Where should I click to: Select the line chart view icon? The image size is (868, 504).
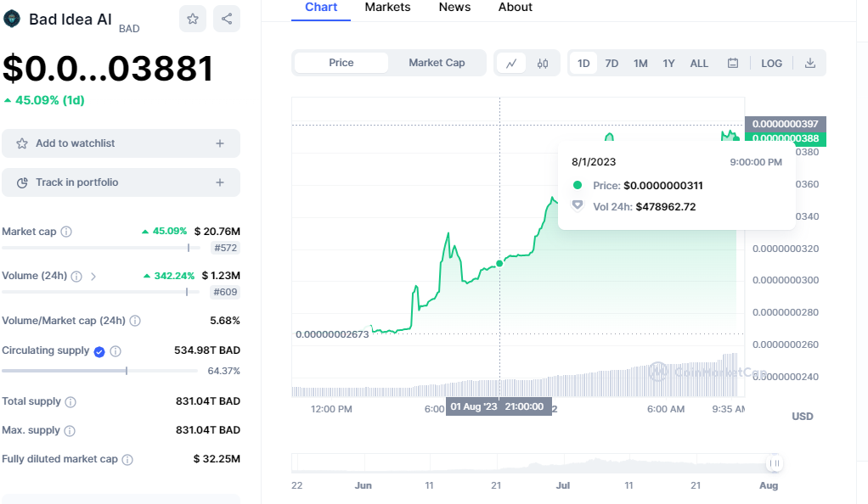pyautogui.click(x=511, y=63)
